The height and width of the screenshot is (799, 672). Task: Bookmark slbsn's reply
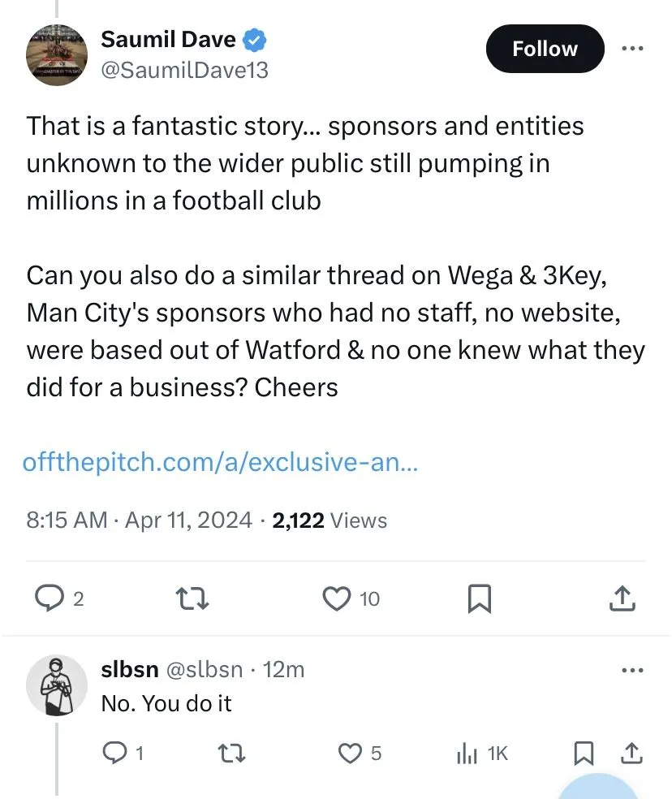[x=583, y=754]
